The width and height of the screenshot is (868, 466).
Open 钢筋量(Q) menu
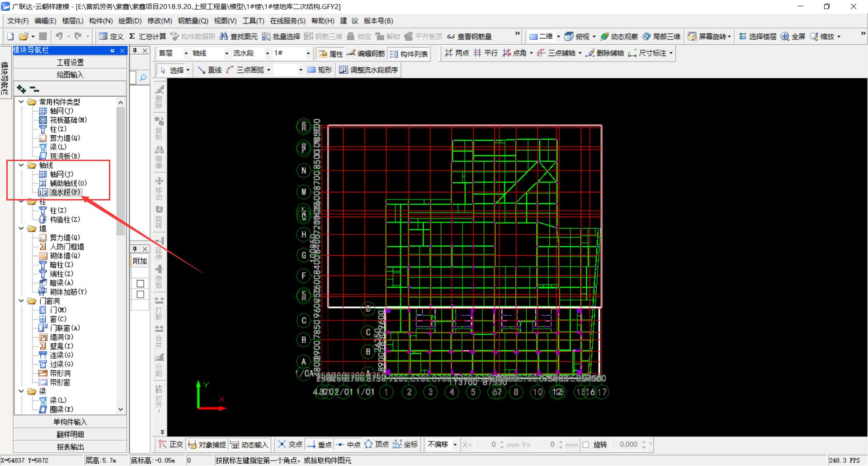point(193,21)
